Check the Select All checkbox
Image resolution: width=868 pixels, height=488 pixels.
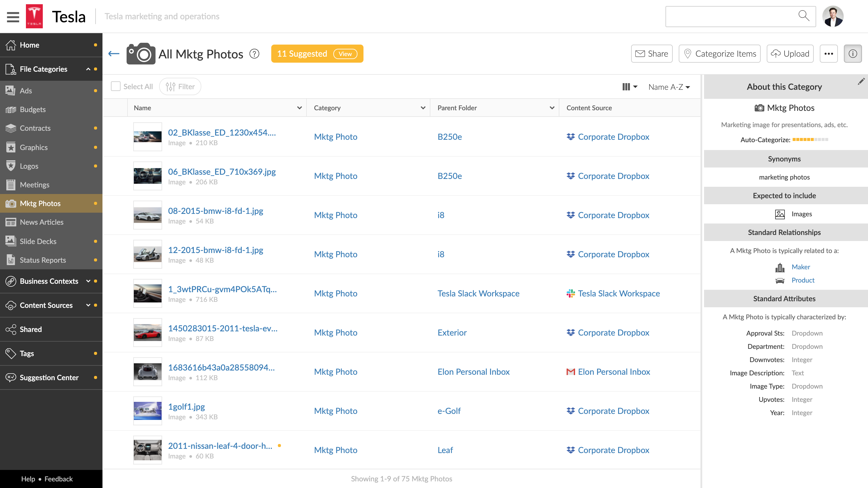coord(115,86)
